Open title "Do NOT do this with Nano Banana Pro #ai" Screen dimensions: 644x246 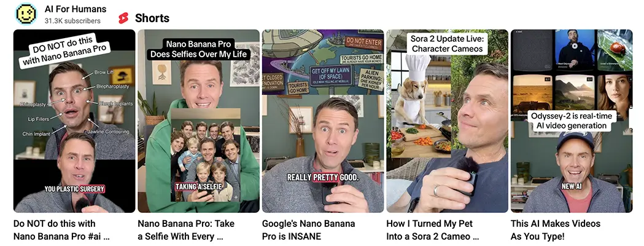click(61, 230)
